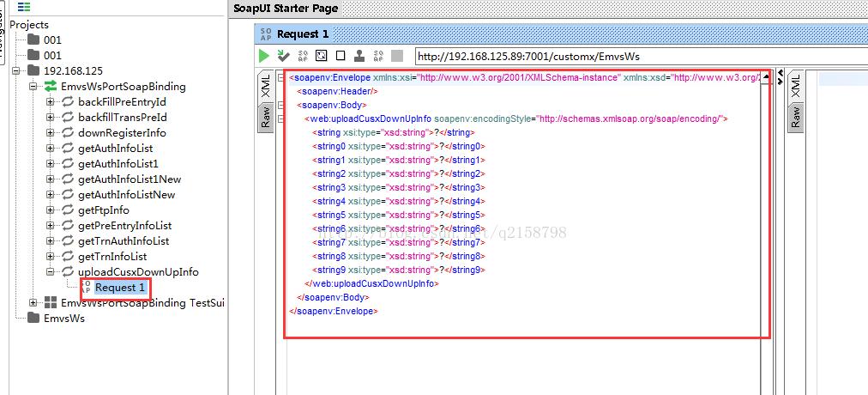Click the SOAP icon in the Request 1 title bar
Screen dimensions: 868x395
coord(266,33)
